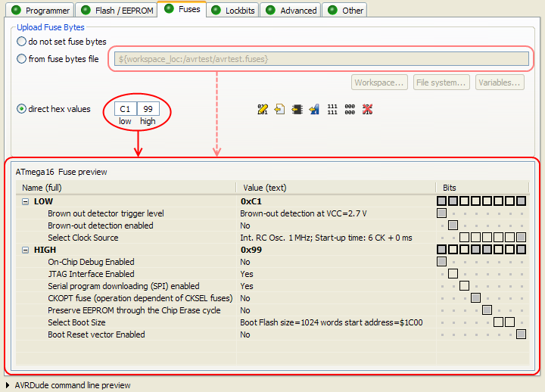Click the all-zeros '000' fuse icon
Viewport: 545px width, 392px height.
click(x=350, y=109)
